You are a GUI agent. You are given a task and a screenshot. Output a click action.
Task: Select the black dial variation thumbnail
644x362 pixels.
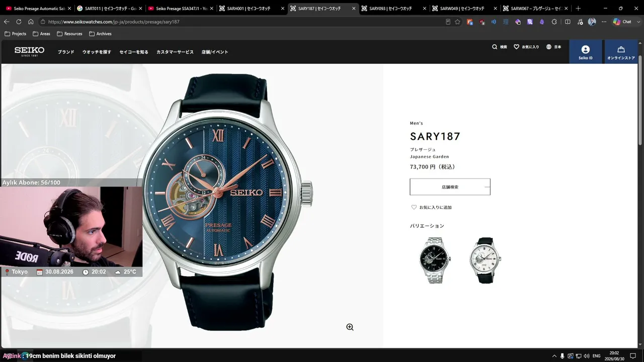pyautogui.click(x=435, y=260)
